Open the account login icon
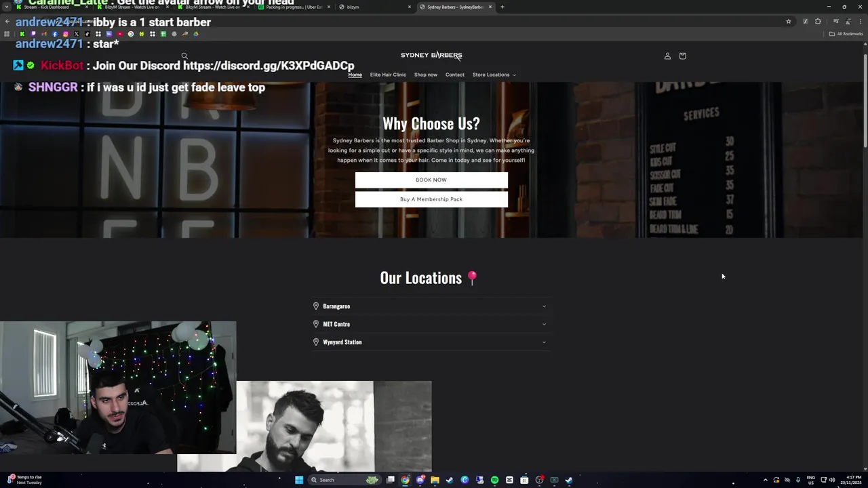Screen dimensions: 868x488 tap(667, 56)
